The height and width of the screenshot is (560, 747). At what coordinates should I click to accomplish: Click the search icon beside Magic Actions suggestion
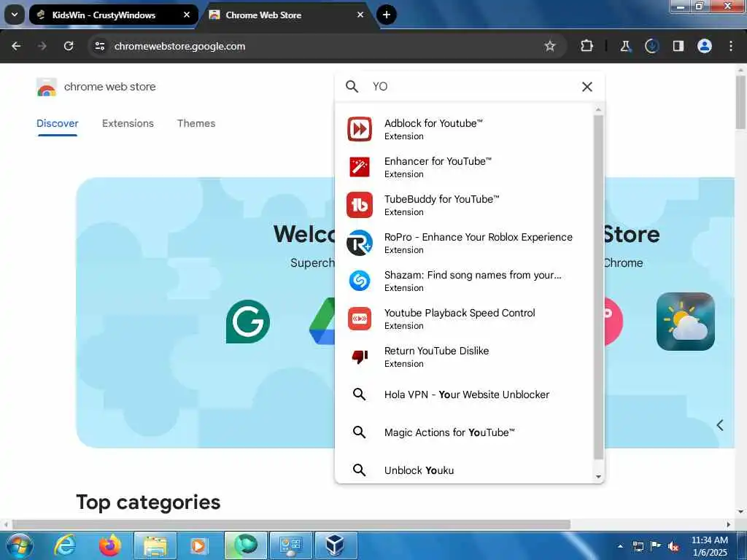pyautogui.click(x=359, y=432)
